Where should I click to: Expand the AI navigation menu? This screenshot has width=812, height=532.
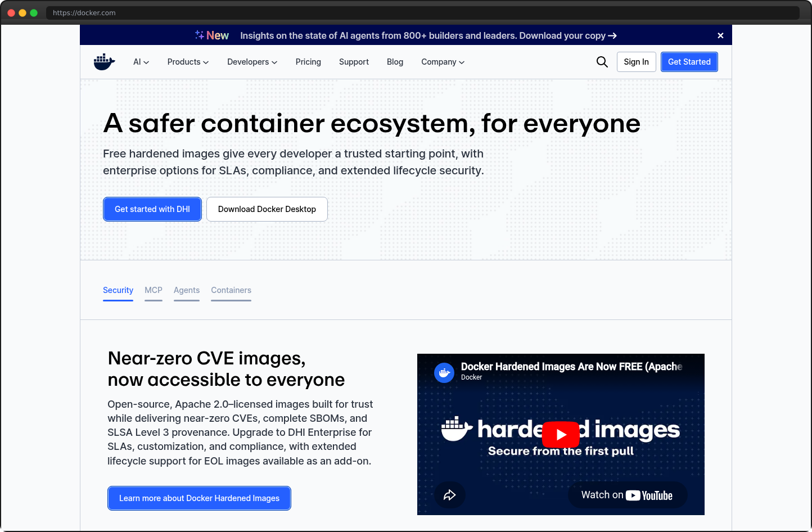[x=141, y=62]
